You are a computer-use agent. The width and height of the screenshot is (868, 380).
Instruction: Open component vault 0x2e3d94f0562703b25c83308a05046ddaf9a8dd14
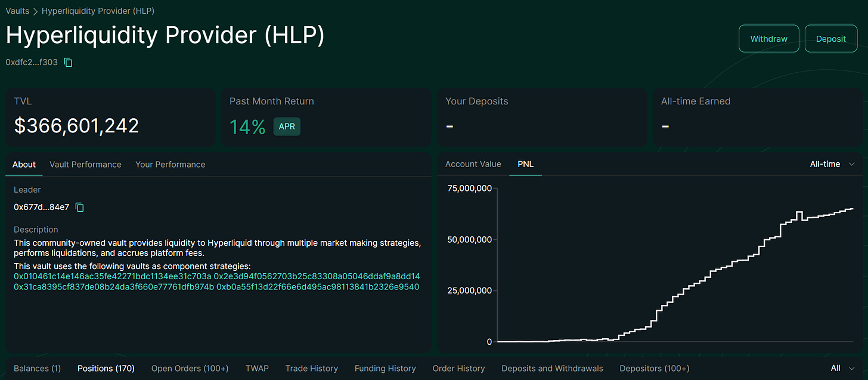(317, 276)
